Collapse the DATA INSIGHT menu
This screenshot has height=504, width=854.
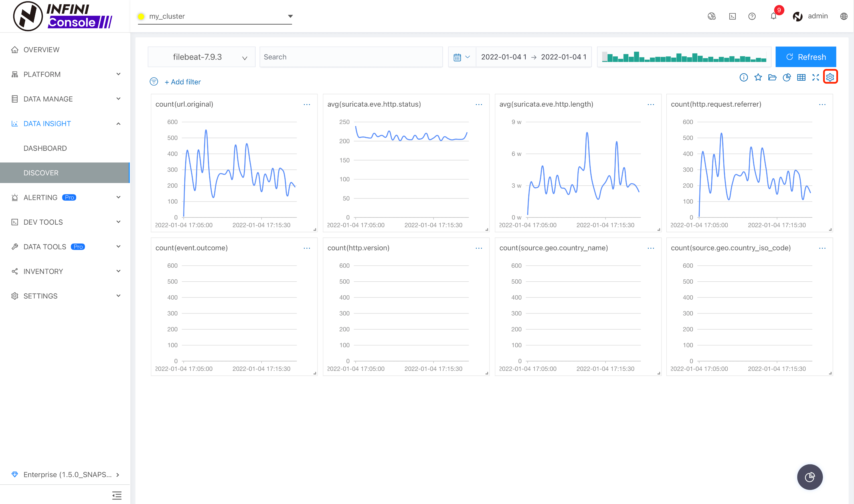coord(65,124)
